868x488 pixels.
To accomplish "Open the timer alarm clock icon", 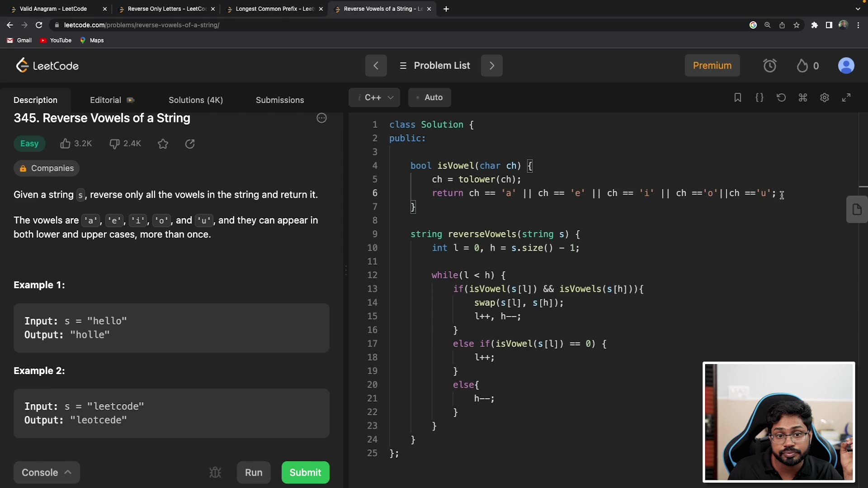I will coord(770,66).
